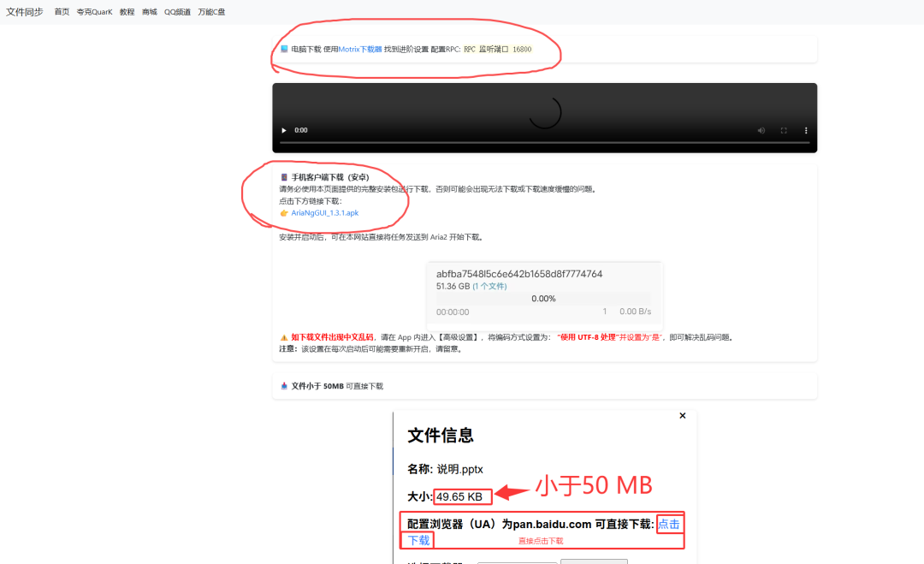The image size is (924, 564).
Task: Open the QQ频道 navigation link
Action: click(x=177, y=12)
